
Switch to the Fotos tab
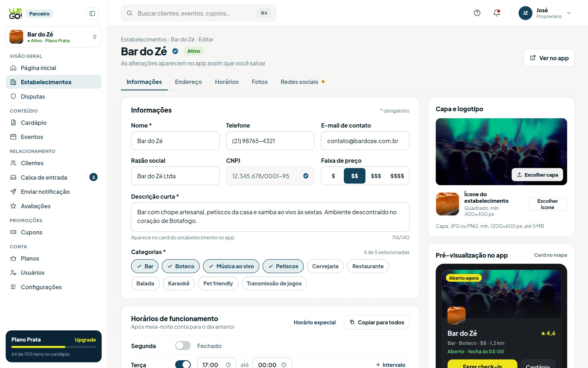pos(260,82)
